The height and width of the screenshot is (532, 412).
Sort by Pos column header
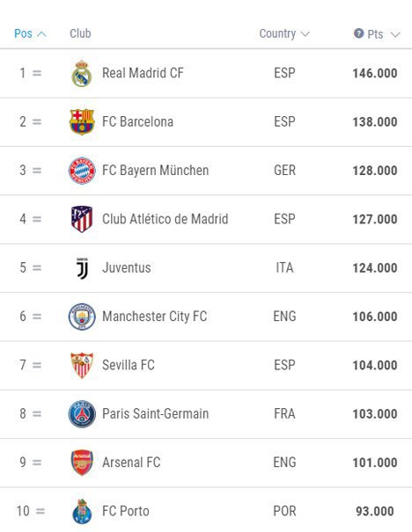(x=23, y=33)
